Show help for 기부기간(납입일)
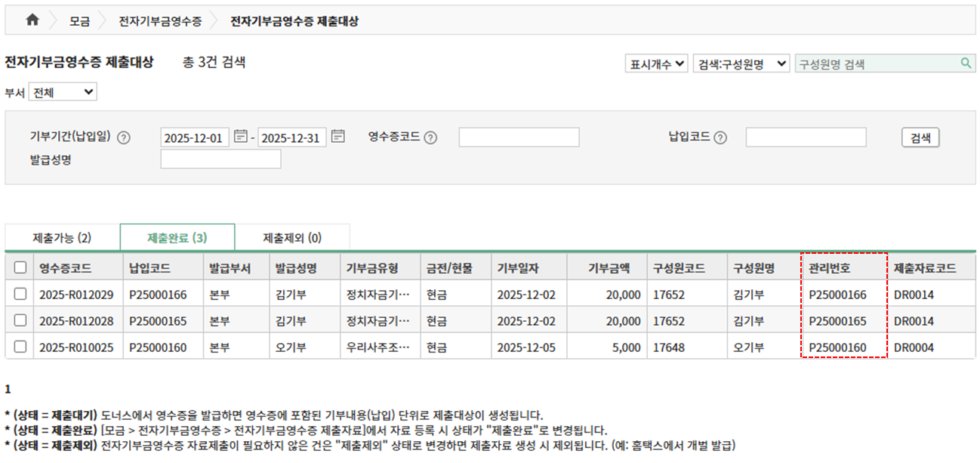This screenshot has height=463, width=980. coord(125,137)
